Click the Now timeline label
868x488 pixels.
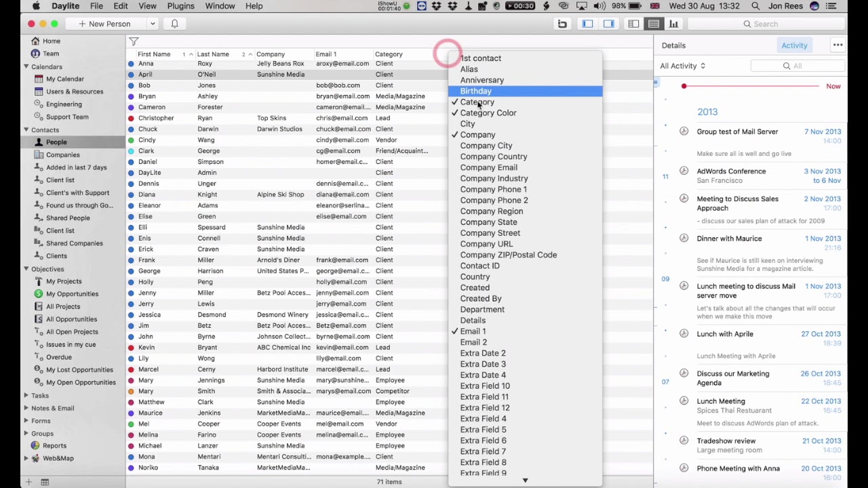[x=833, y=86]
